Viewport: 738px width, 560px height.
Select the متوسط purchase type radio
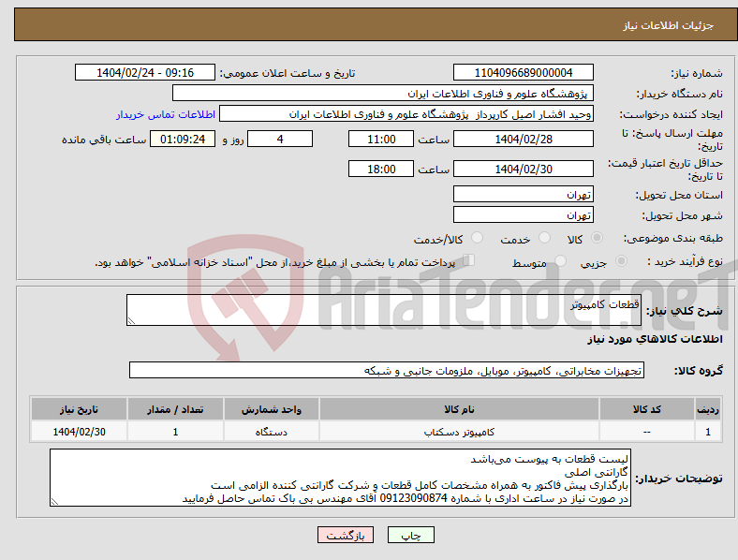(x=560, y=261)
